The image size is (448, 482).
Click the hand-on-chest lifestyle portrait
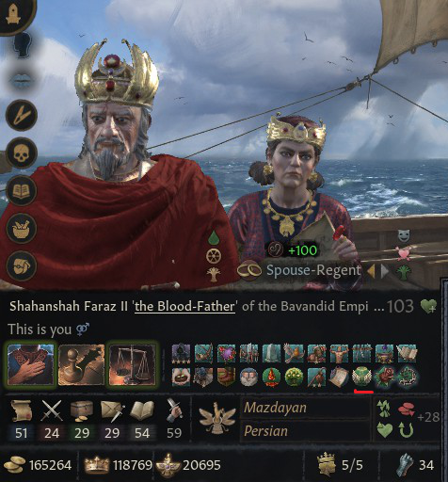[31, 364]
